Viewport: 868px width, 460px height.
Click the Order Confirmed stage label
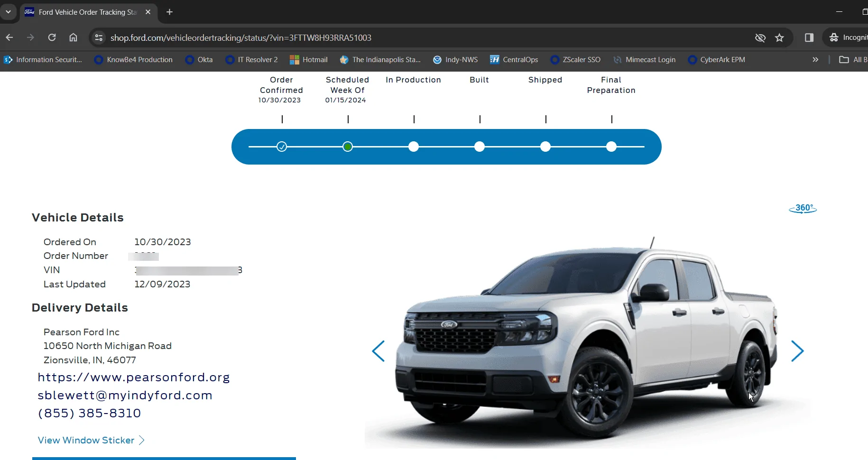click(x=281, y=85)
